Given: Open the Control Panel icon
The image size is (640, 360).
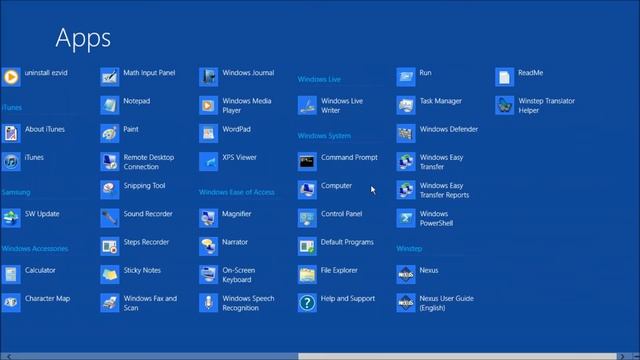Looking at the screenshot, I should (x=307, y=218).
